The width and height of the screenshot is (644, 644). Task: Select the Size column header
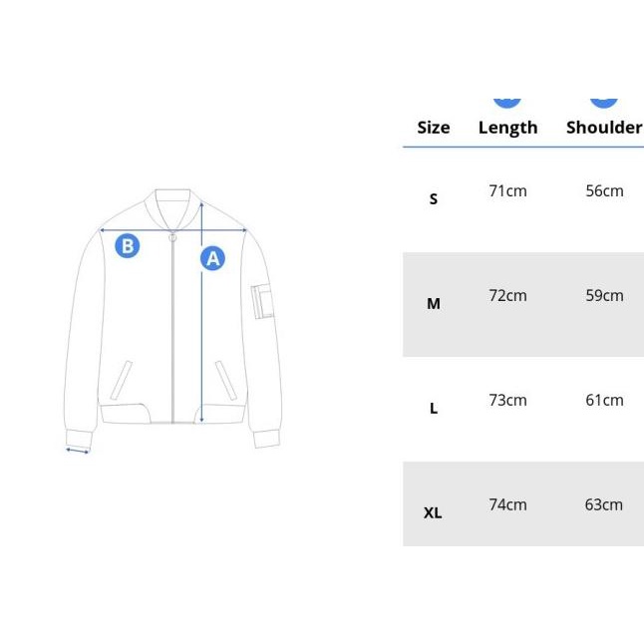(434, 128)
